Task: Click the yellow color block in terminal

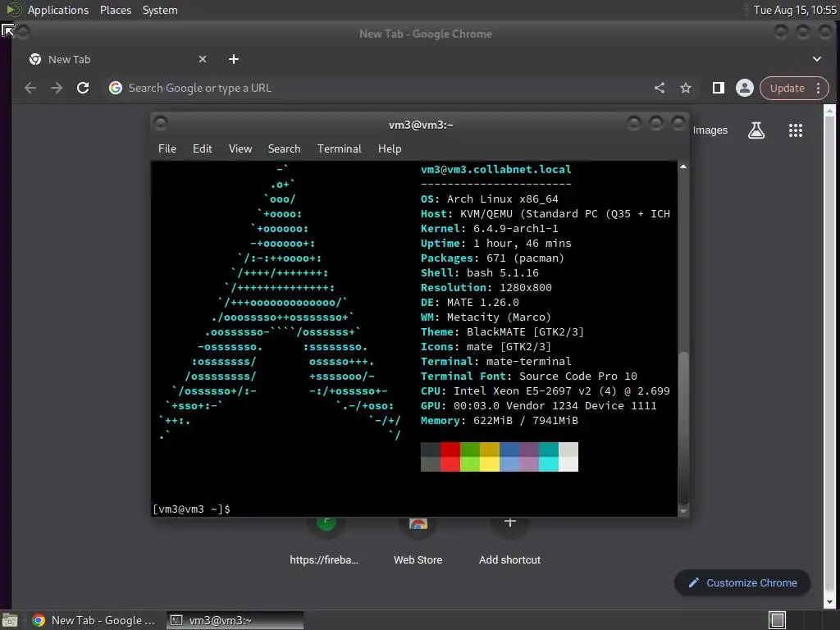Action: click(x=490, y=464)
